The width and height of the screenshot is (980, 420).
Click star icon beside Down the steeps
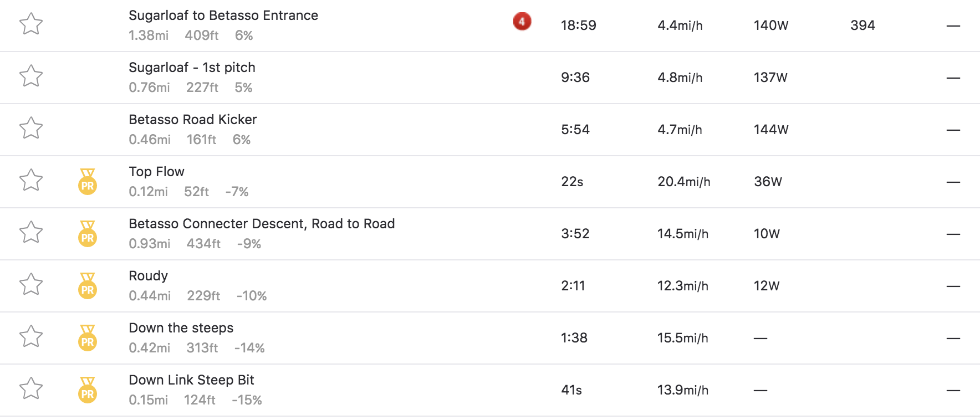31,336
